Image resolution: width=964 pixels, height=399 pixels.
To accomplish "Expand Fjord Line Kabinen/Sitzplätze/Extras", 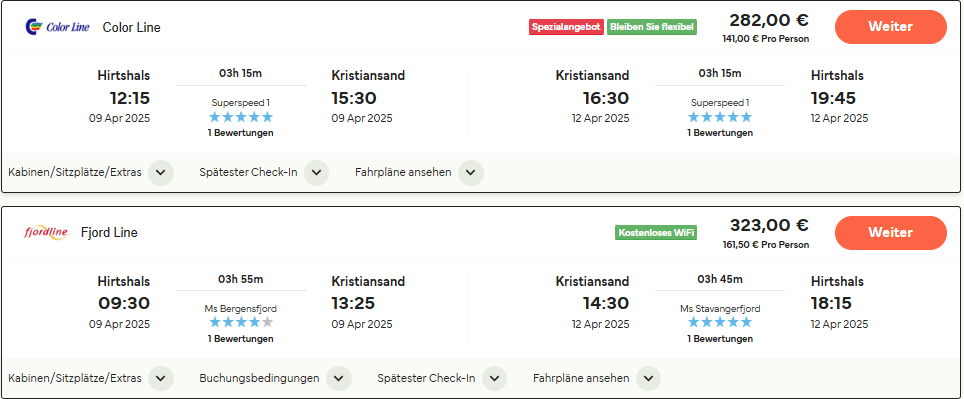I will [x=160, y=378].
